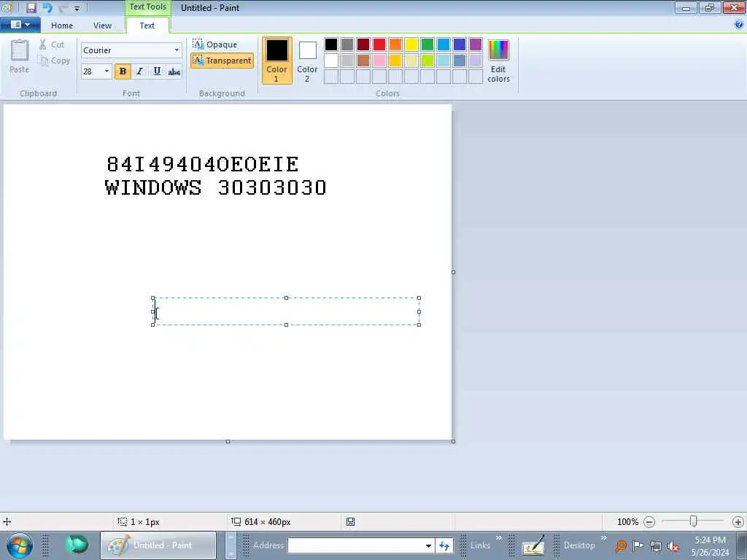747x560 pixels.
Task: Pick the white color swatch in second row
Action: click(x=331, y=61)
